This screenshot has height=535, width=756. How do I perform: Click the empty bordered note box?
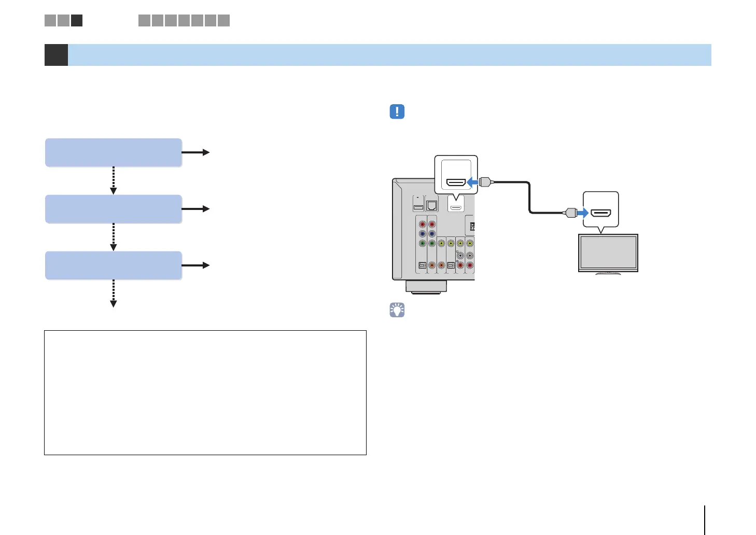(205, 392)
